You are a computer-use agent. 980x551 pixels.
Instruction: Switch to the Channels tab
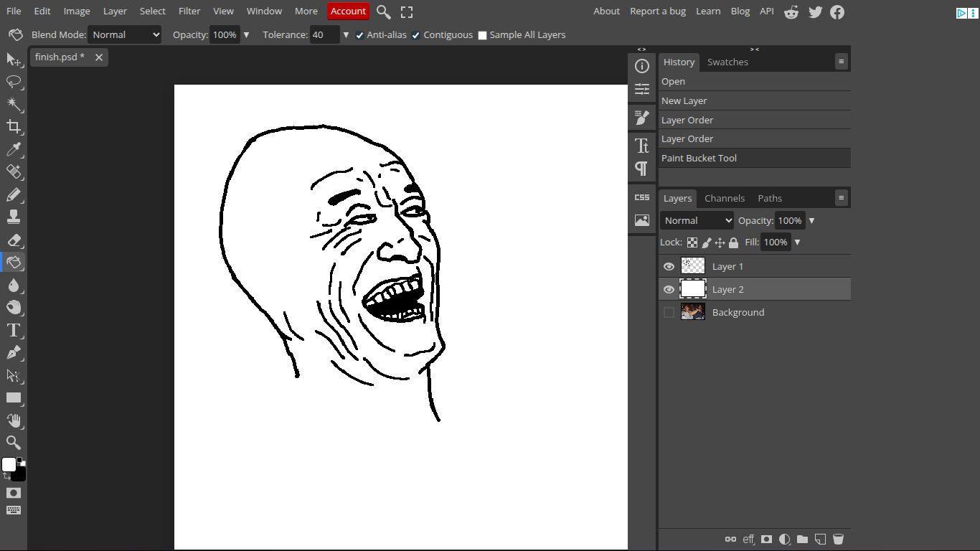(x=724, y=198)
